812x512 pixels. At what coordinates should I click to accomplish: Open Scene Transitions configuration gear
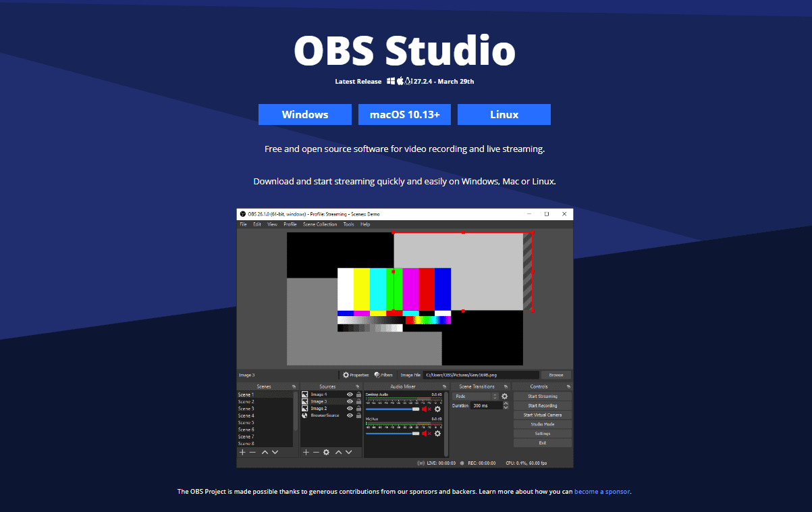pyautogui.click(x=505, y=396)
